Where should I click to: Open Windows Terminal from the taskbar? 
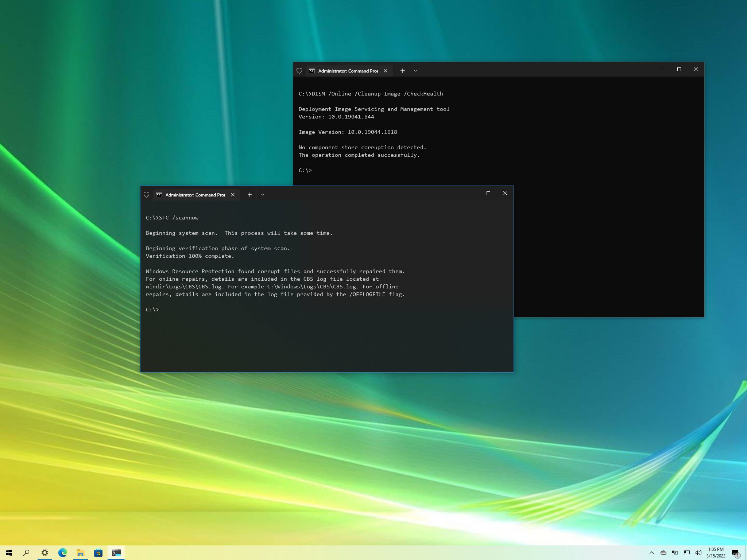pos(117,553)
